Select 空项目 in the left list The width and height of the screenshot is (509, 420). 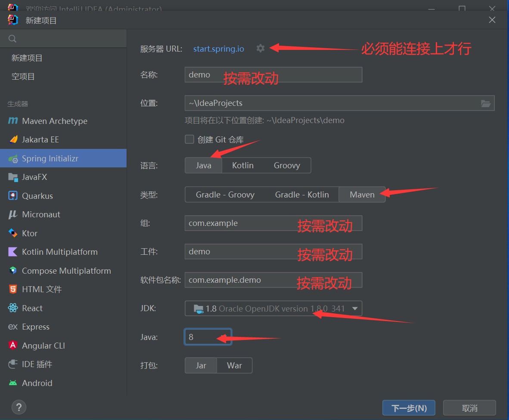pos(23,77)
